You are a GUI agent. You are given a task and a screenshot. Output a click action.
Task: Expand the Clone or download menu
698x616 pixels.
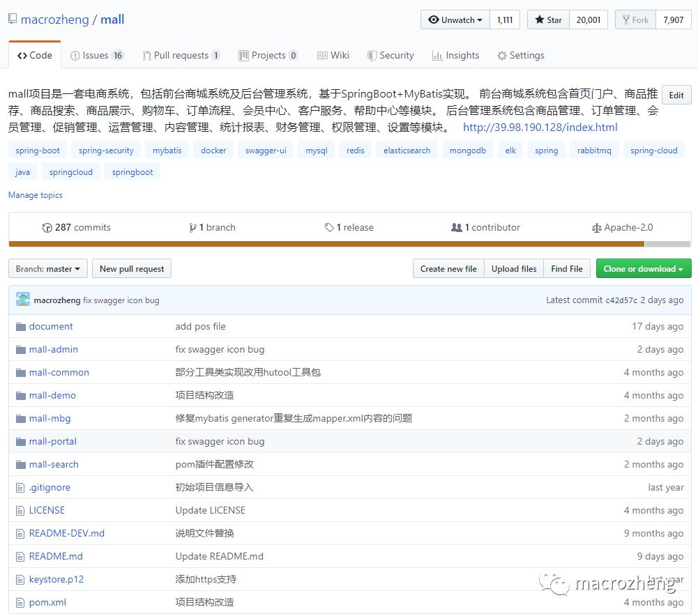(x=643, y=269)
